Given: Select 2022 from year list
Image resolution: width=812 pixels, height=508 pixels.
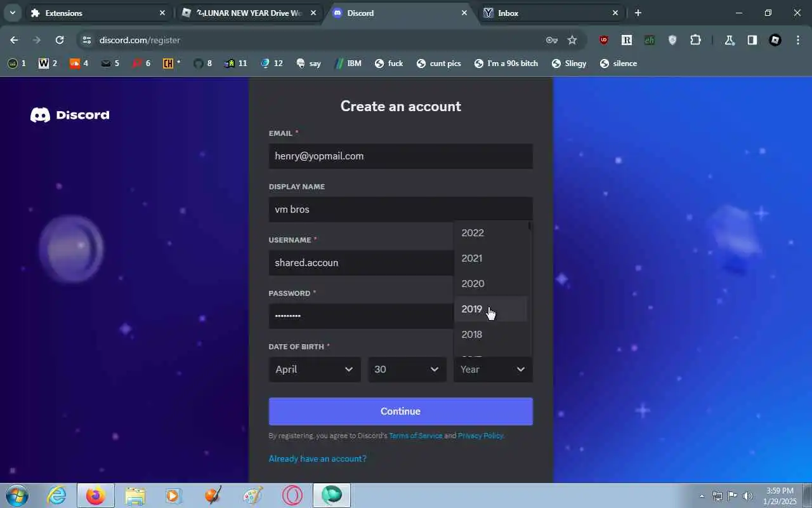Looking at the screenshot, I should [490, 233].
